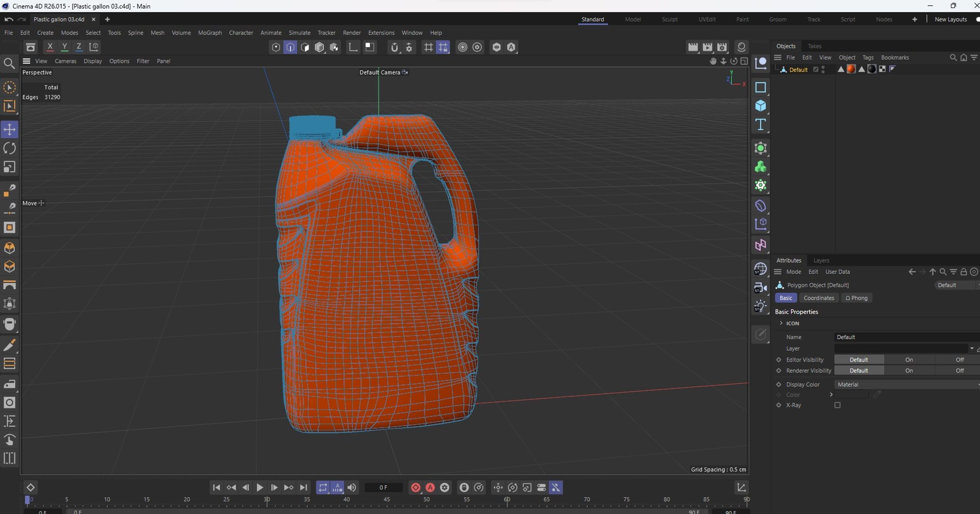Expand the ICON section
The width and height of the screenshot is (980, 514).
point(781,323)
